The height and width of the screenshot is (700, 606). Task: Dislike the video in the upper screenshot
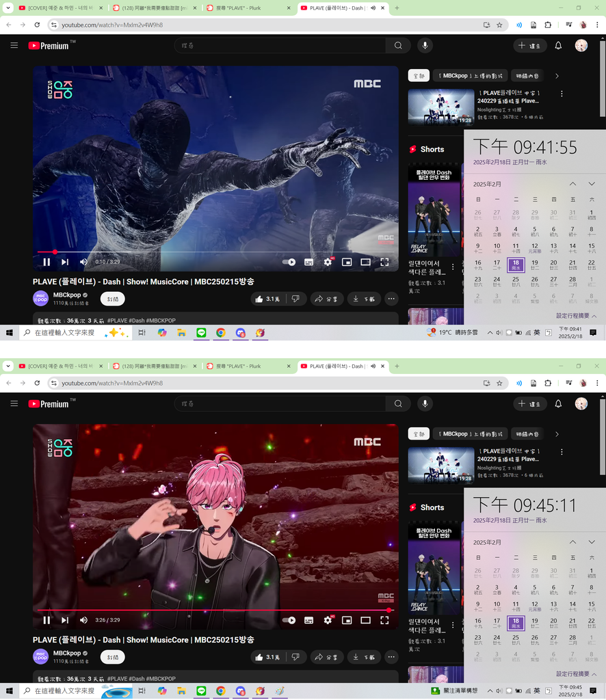295,299
